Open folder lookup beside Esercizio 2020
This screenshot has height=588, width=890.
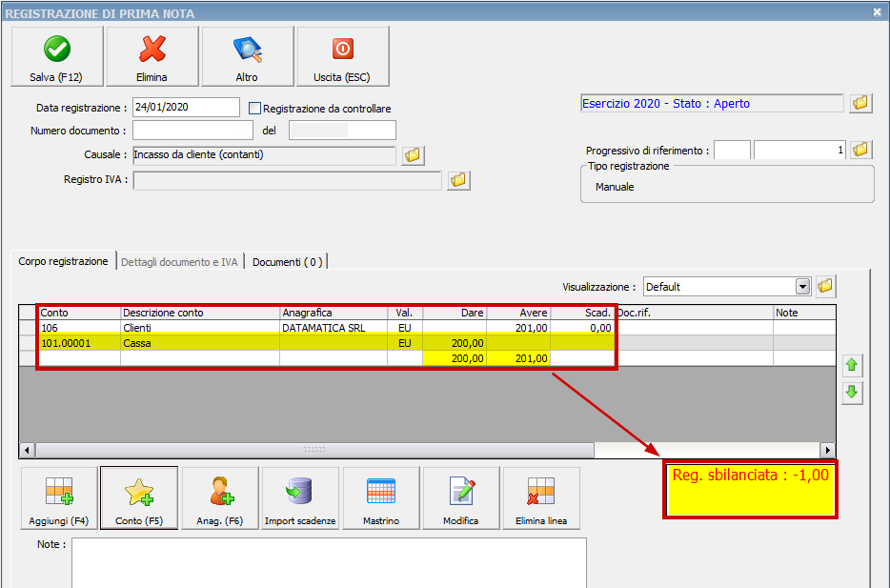[x=860, y=103]
